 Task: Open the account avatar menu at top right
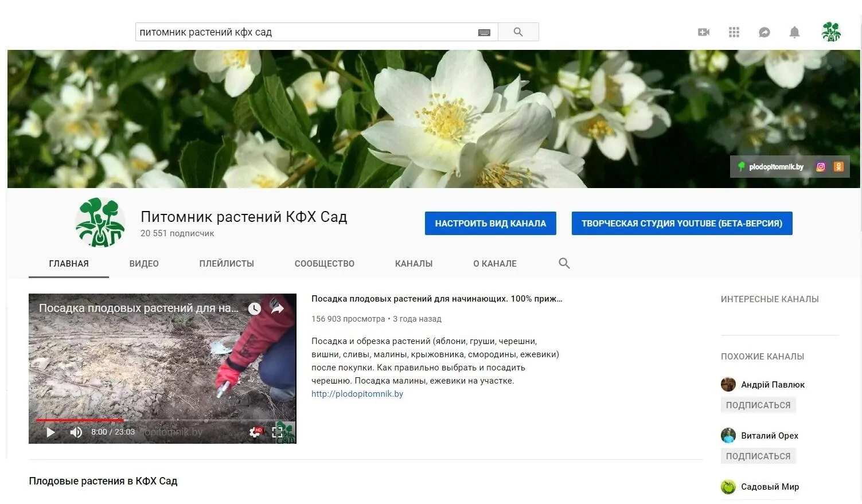click(x=830, y=32)
